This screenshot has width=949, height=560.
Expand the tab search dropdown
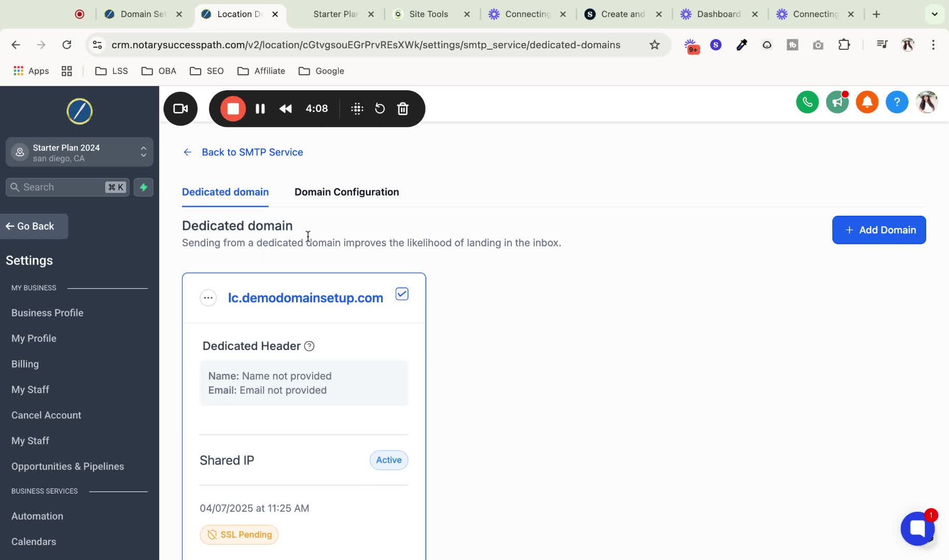tap(934, 14)
